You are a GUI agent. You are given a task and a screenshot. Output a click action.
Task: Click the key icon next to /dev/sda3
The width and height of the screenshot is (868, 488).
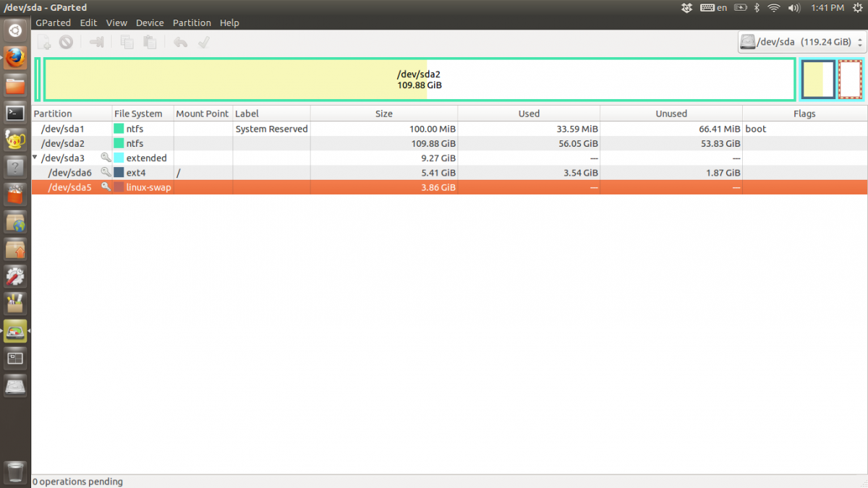coord(106,158)
